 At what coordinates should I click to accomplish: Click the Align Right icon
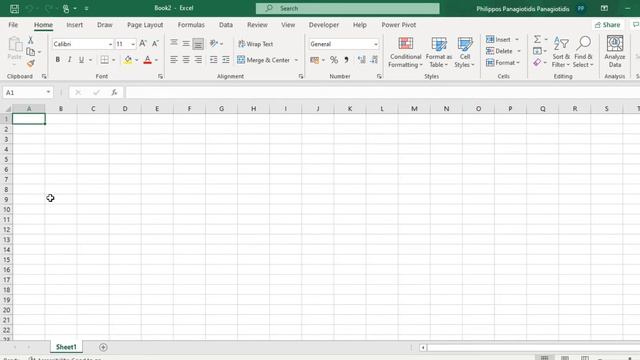(x=198, y=60)
